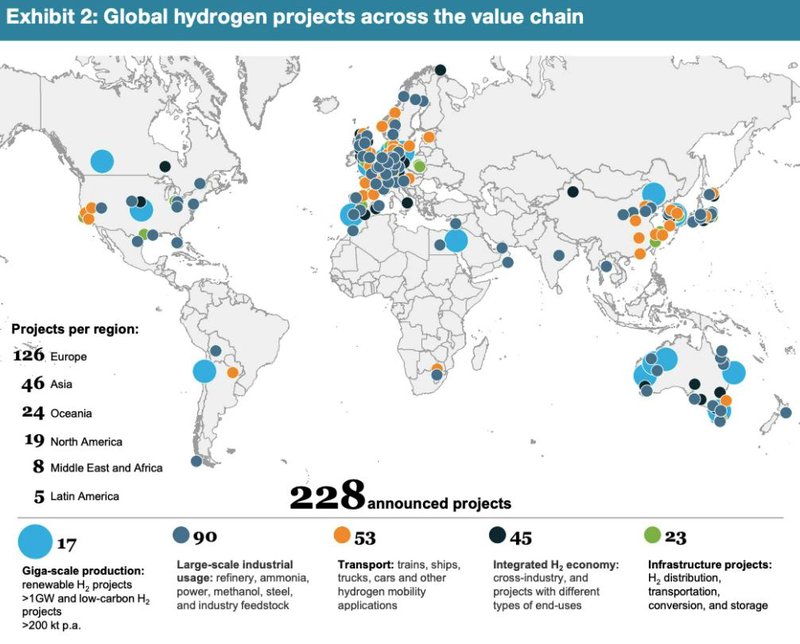Click the 'Projects per region:' heading
800x644 pixels.
click(75, 329)
